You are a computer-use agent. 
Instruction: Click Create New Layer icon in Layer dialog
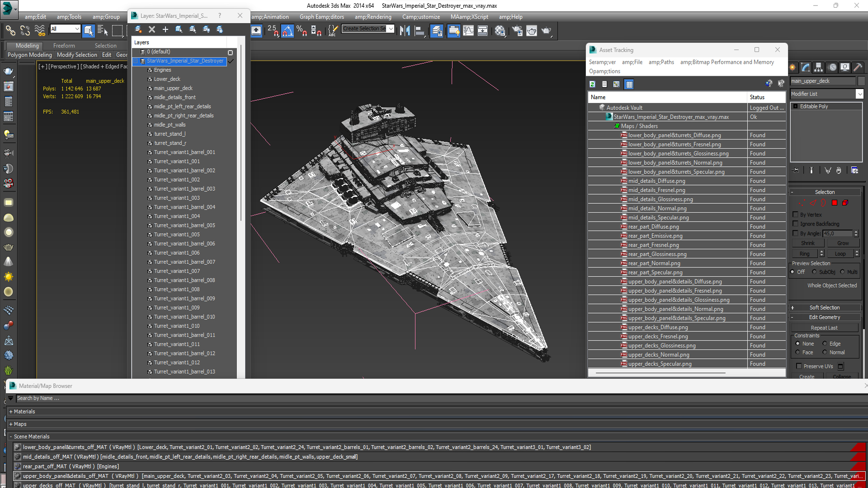point(138,29)
